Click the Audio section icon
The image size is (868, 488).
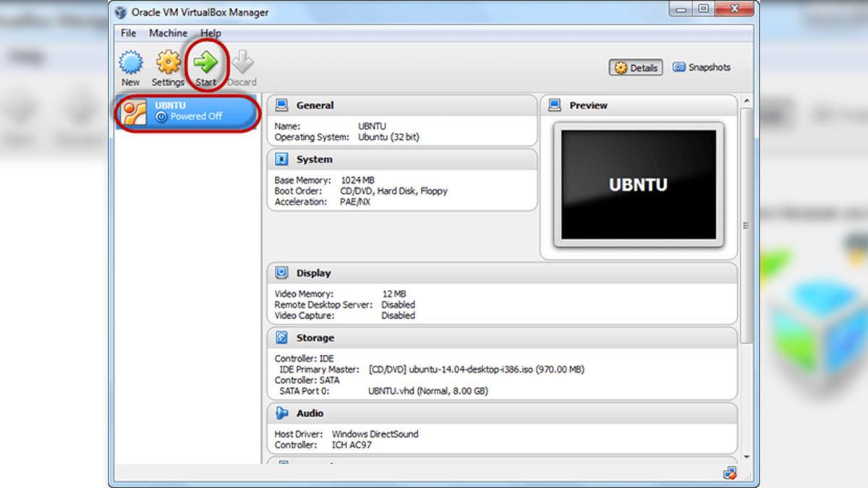(283, 413)
